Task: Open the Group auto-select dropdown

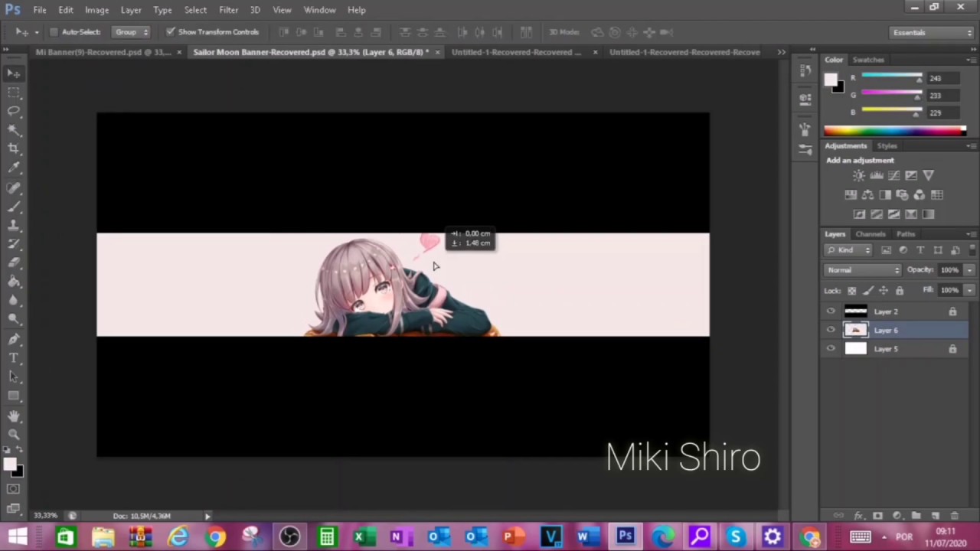Action: (131, 32)
